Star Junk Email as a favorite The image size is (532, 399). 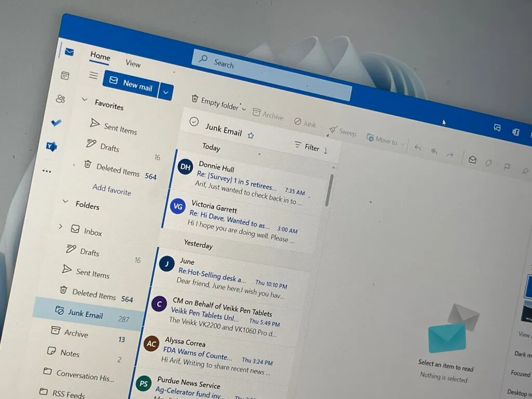point(251,136)
